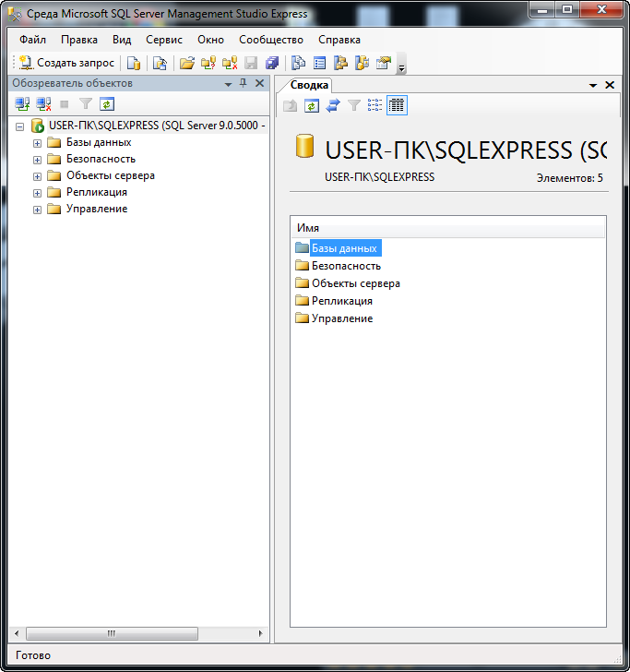The height and width of the screenshot is (672, 630).
Task: Click the Filter funnel in Object Explorer
Action: click(86, 104)
